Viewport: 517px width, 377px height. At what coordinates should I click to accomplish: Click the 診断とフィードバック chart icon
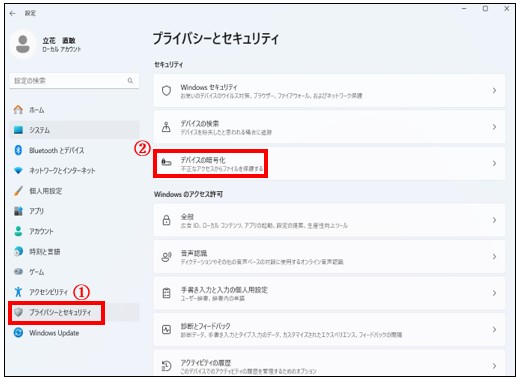coord(166,330)
